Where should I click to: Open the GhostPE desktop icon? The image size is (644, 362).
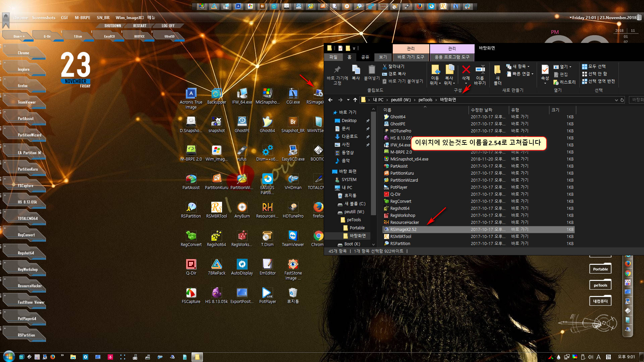pos(242,125)
